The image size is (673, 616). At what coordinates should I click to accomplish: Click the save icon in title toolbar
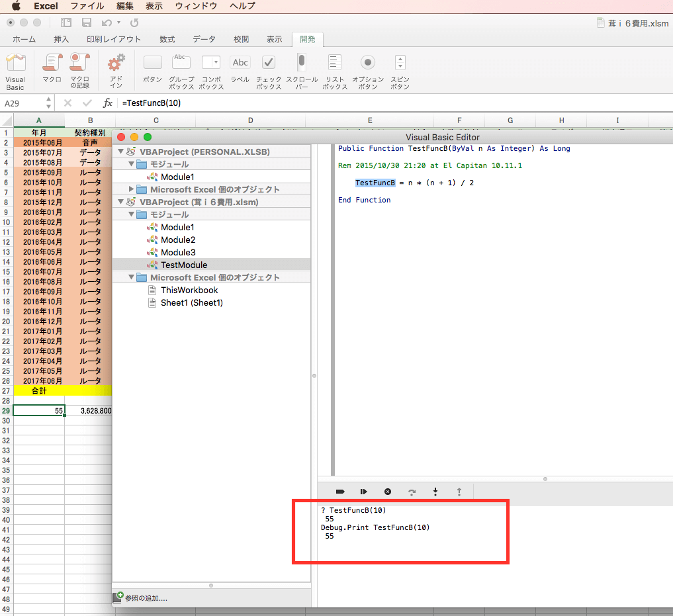pyautogui.click(x=87, y=22)
